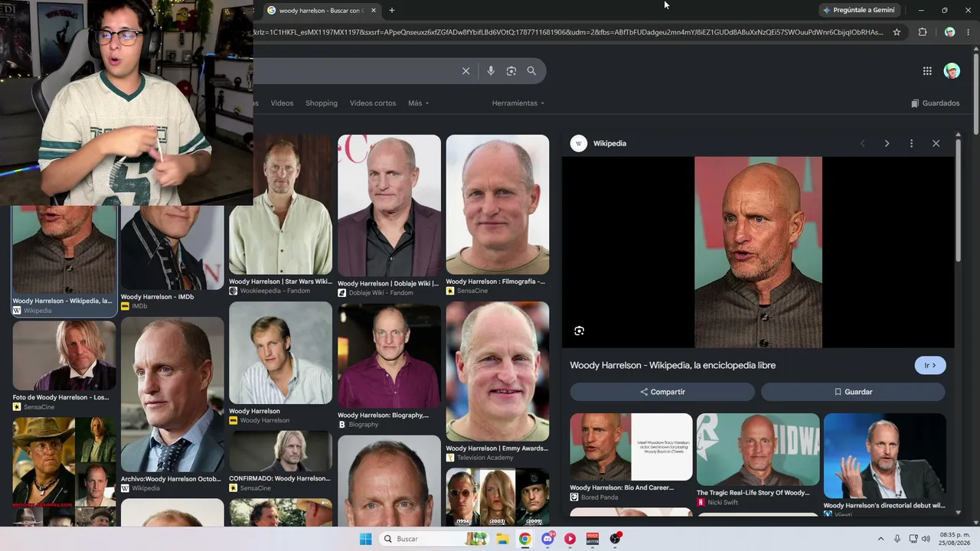Viewport: 980px width, 551px height.
Task: Open Chrome extensions puzzle icon
Action: coord(923,32)
